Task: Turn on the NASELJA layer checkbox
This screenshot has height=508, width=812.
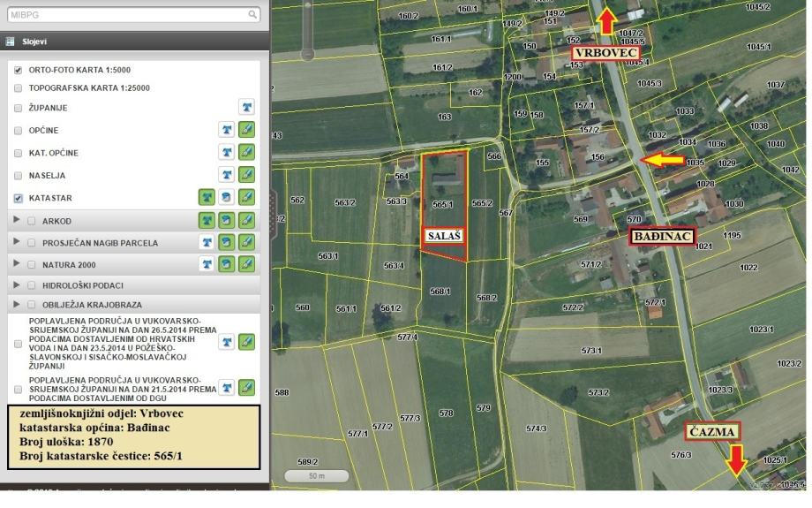Action: tap(19, 175)
